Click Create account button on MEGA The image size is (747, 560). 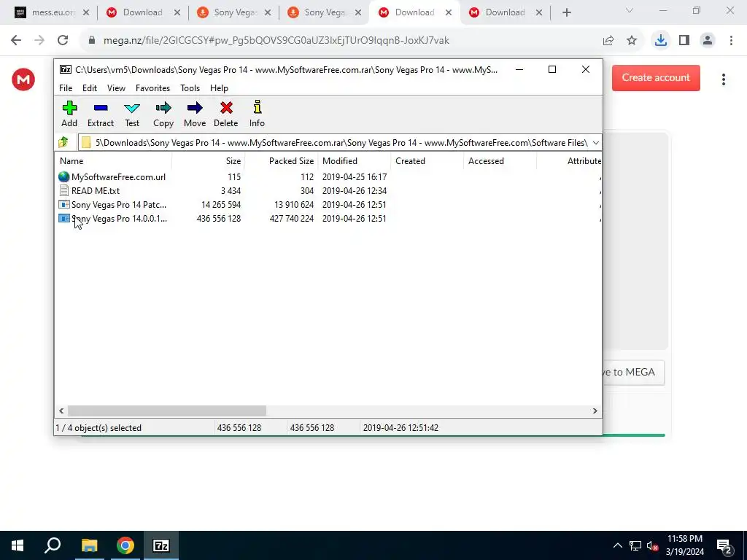[656, 77]
